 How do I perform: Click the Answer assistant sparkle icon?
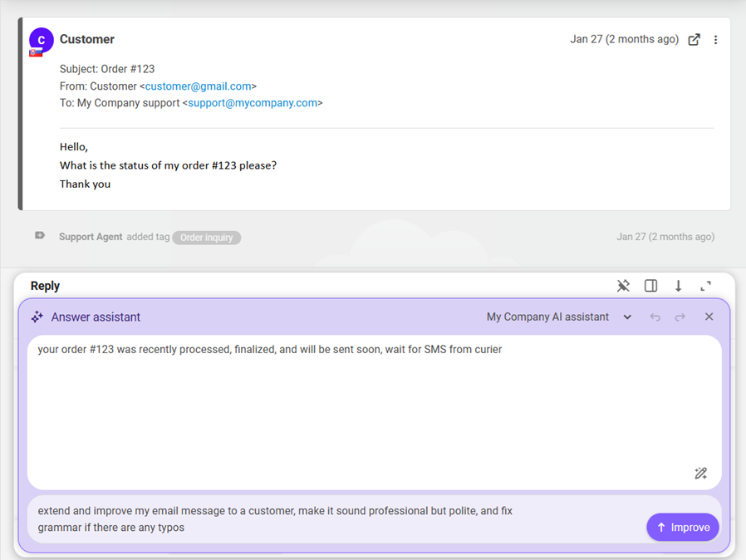[x=37, y=317]
